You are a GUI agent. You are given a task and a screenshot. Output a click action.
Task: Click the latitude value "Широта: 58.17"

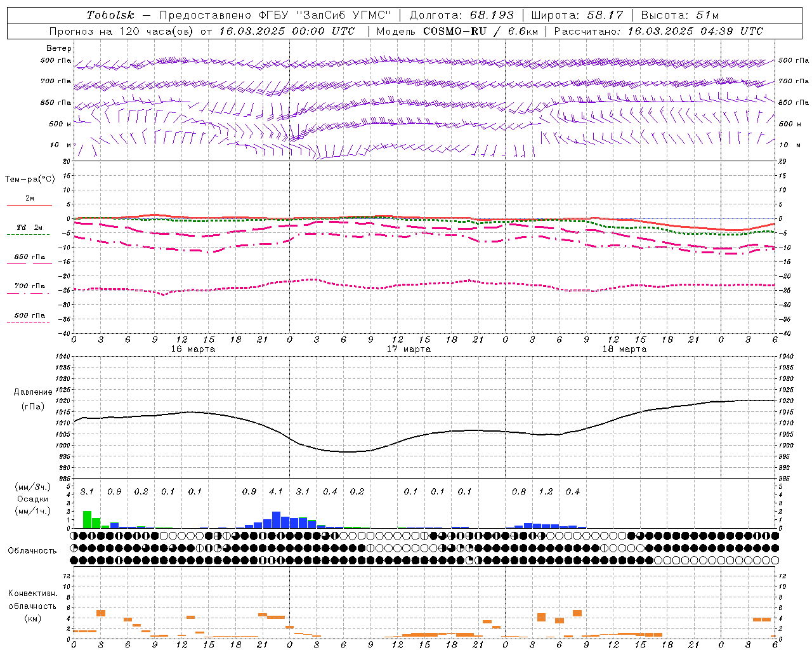click(577, 15)
